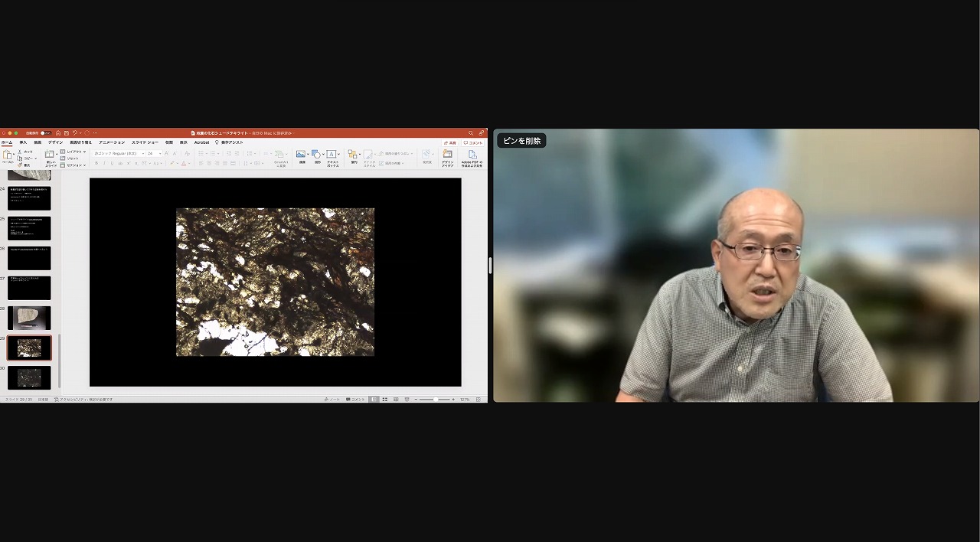Toggle the Notes pane in status bar
The height and width of the screenshot is (542, 980).
tap(332, 400)
